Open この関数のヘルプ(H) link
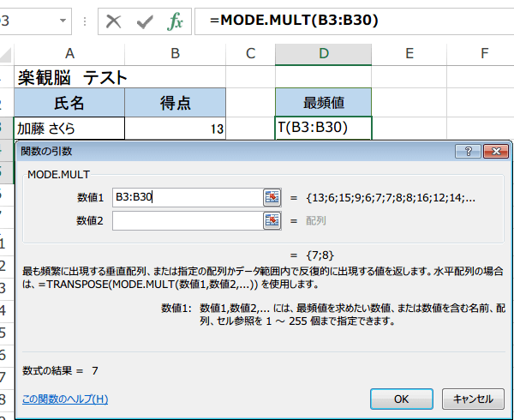 (x=65, y=399)
